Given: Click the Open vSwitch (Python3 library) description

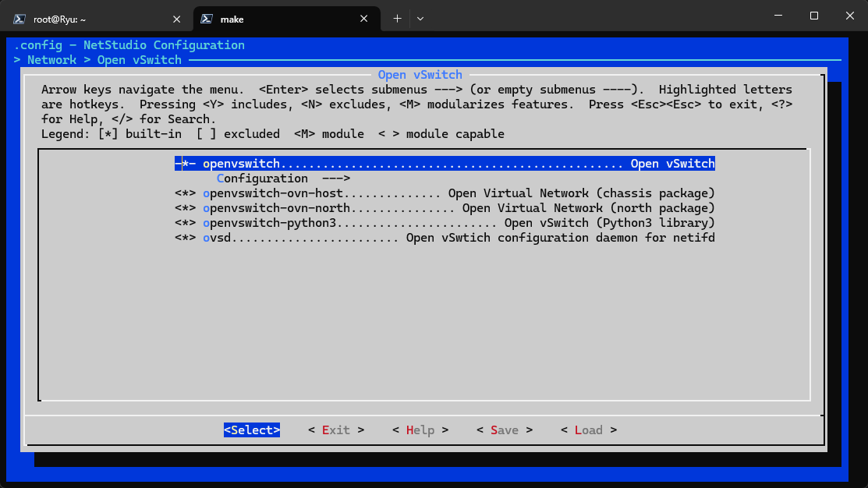Looking at the screenshot, I should (610, 223).
